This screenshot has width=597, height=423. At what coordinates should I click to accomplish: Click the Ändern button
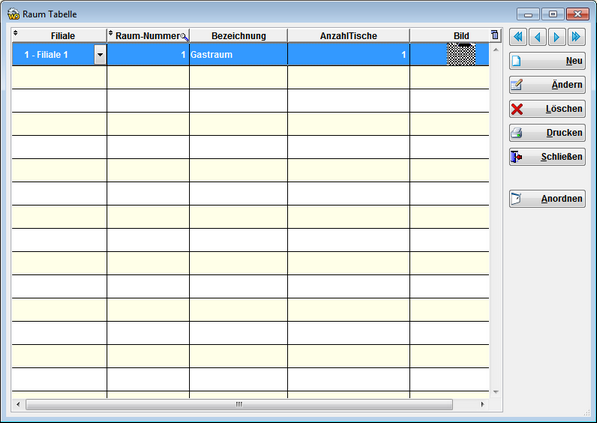(x=547, y=85)
